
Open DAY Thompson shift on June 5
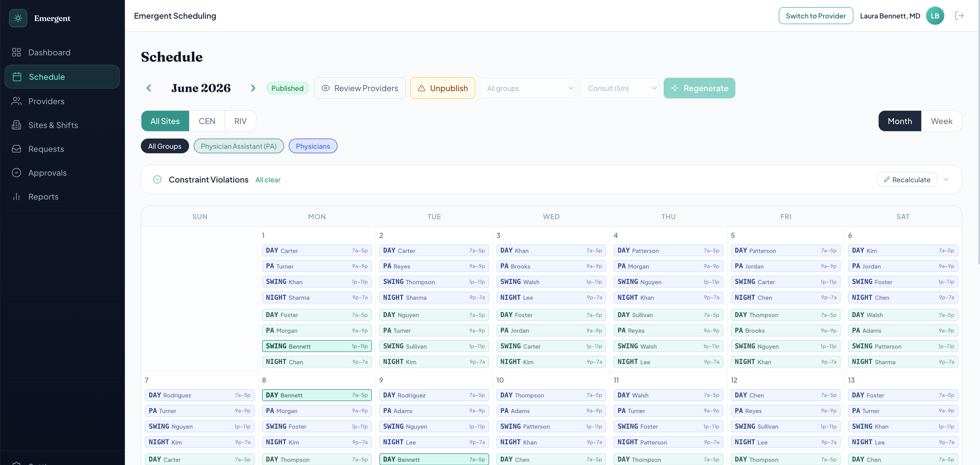pyautogui.click(x=785, y=315)
